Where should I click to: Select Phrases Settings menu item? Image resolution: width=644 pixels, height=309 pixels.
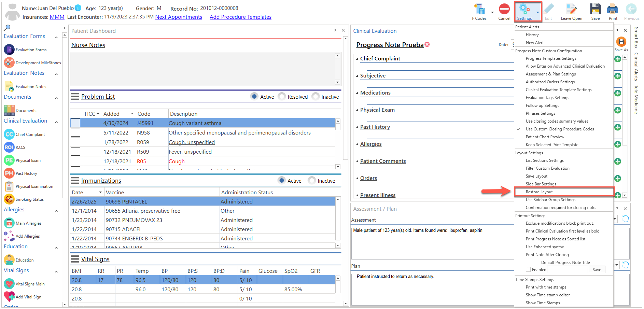coord(541,113)
